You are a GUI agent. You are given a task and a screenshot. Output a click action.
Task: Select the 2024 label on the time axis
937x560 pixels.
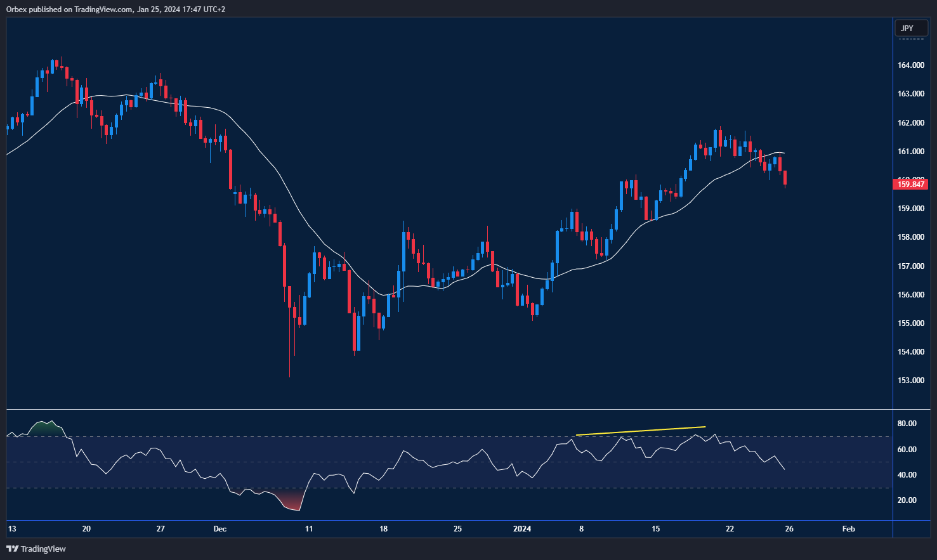pyautogui.click(x=523, y=528)
